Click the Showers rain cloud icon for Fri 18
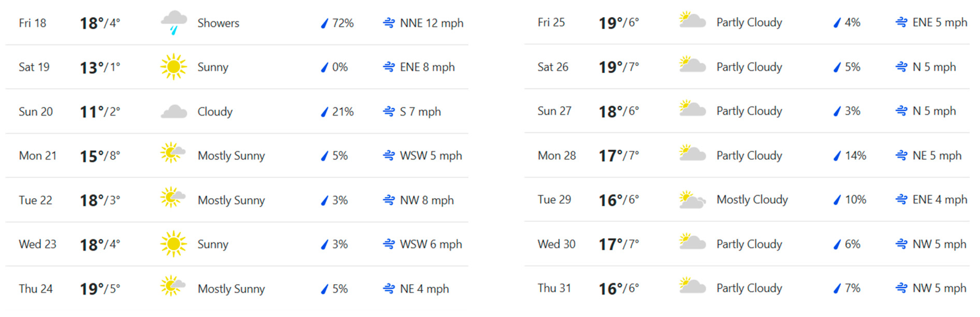Viewport: 980px width, 317px height. click(174, 22)
